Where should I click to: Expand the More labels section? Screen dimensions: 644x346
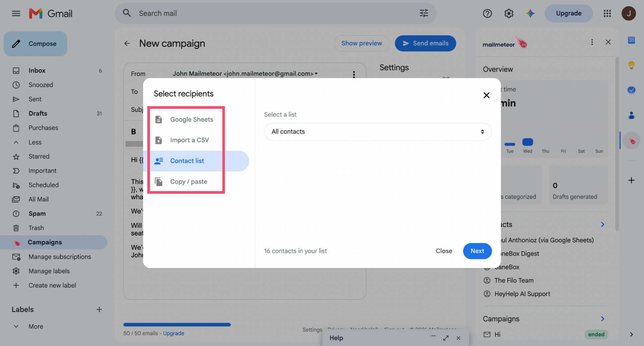(x=36, y=326)
